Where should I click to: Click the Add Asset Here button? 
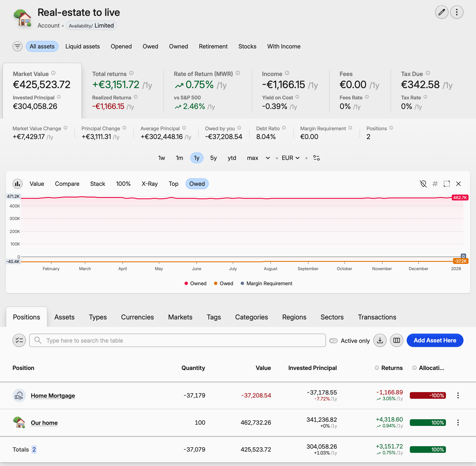435,340
